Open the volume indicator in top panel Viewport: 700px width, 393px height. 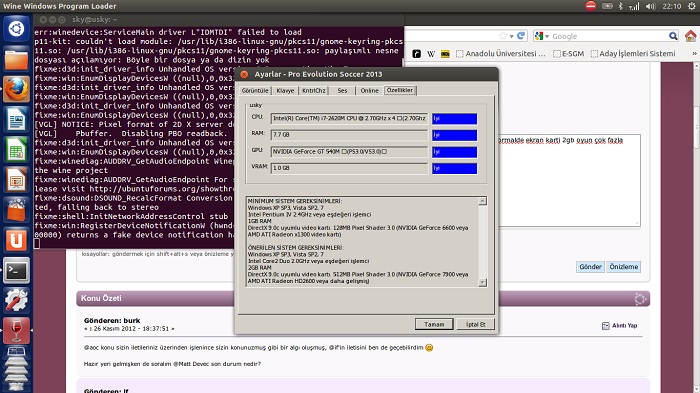(x=650, y=6)
